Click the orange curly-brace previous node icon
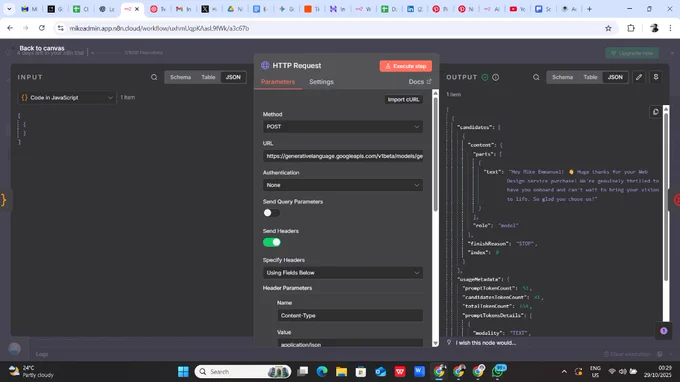The height and width of the screenshot is (382, 680). (4, 199)
